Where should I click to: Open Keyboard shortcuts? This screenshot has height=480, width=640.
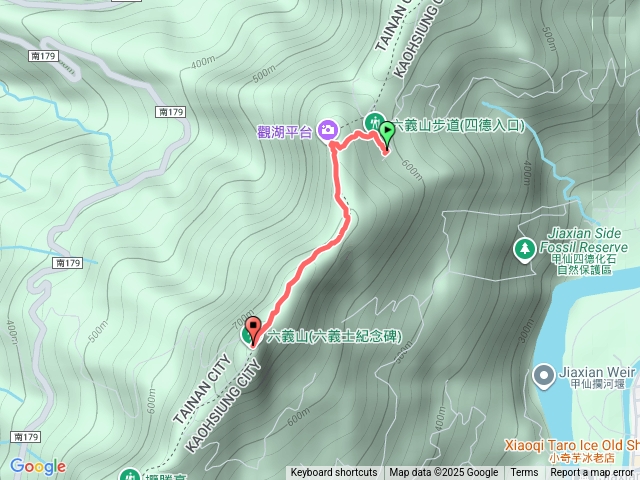click(334, 473)
